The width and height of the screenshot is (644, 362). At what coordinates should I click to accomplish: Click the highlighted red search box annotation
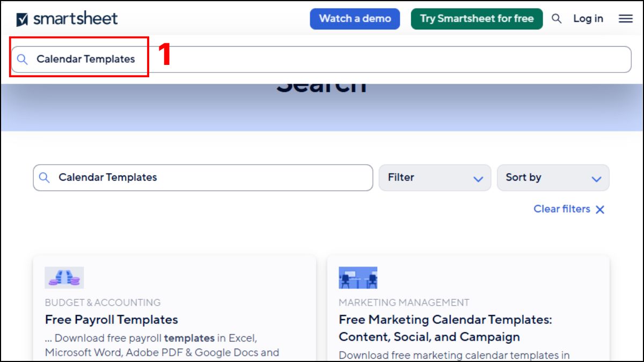[x=79, y=59]
